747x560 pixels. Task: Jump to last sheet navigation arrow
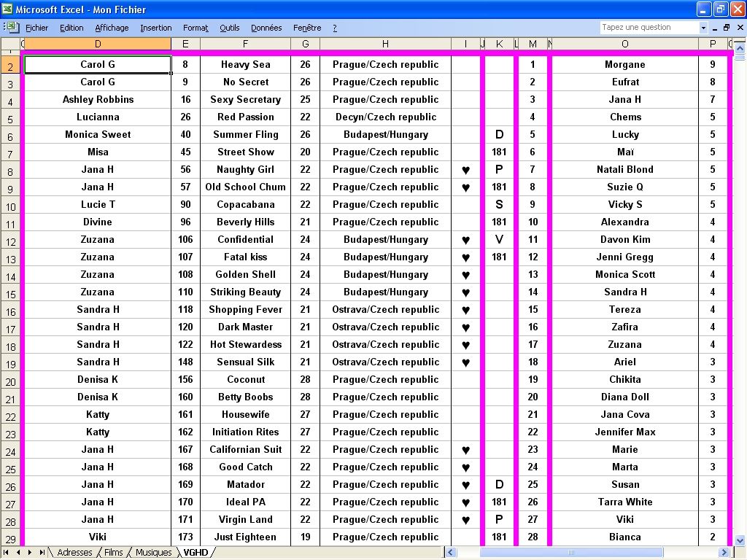coord(42,553)
